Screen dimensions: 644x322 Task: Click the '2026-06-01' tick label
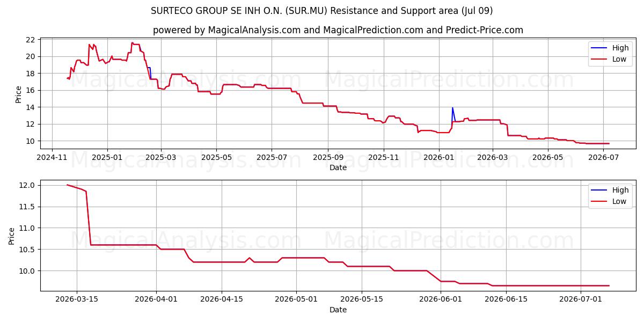click(441, 300)
